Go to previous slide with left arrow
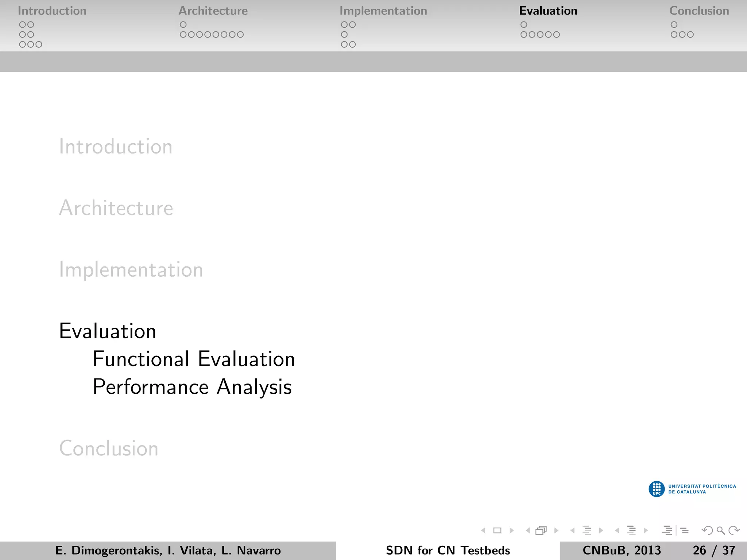This screenshot has width=747, height=560. 483,530
